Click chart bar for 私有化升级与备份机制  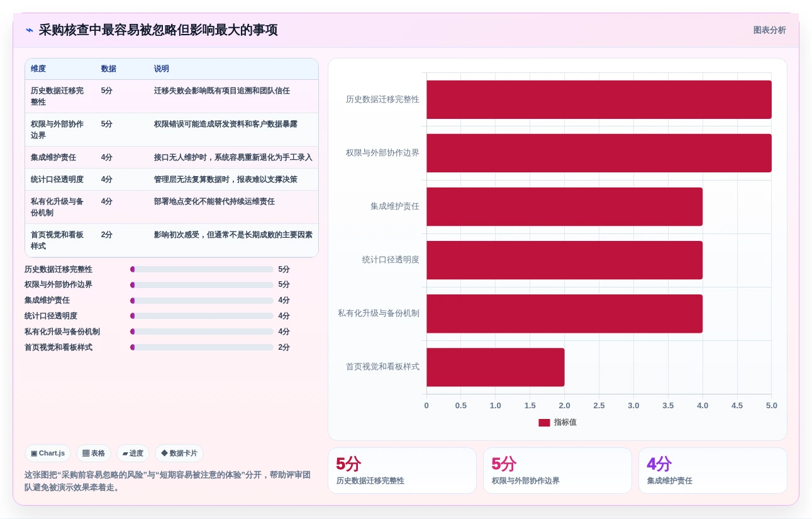pos(564,313)
